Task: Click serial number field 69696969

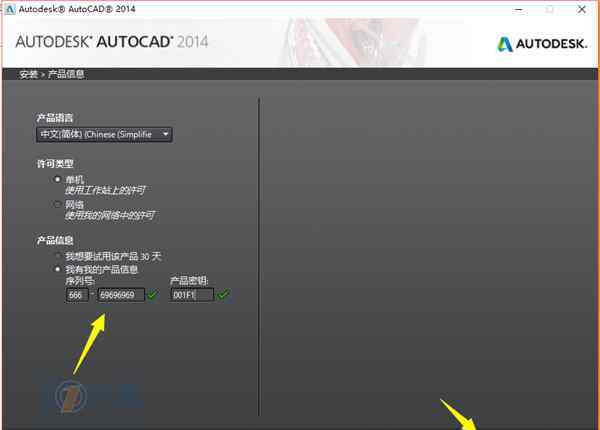Action: point(121,295)
